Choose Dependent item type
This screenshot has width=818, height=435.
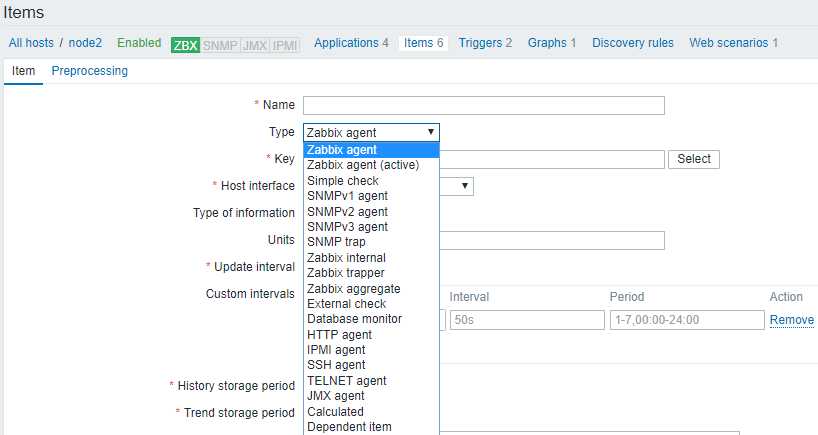pos(371,427)
